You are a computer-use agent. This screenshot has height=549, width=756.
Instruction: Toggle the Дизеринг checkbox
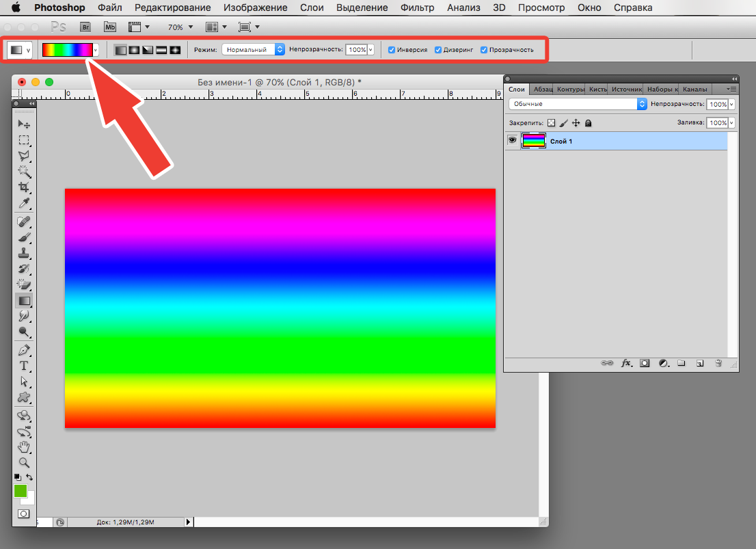point(438,50)
